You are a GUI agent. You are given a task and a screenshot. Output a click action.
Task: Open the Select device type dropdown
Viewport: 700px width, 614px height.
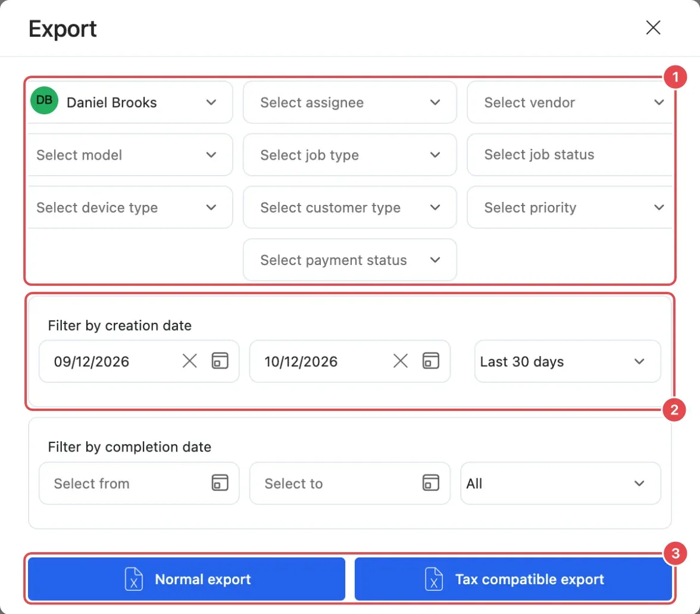130,207
